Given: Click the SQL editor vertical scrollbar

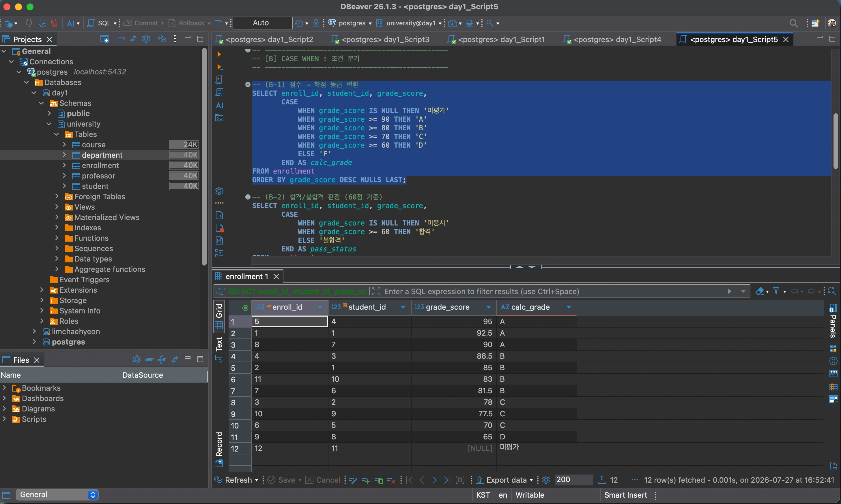Looking at the screenshot, I should click(x=836, y=141).
